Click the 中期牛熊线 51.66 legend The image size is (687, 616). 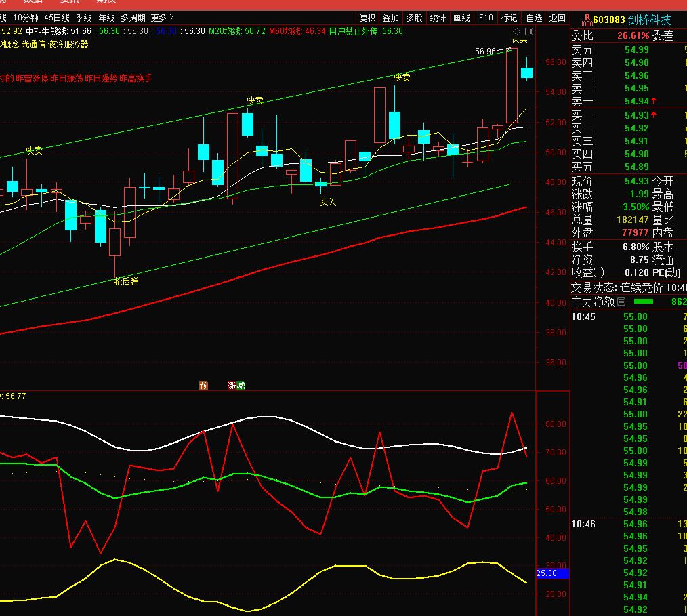tap(59, 31)
